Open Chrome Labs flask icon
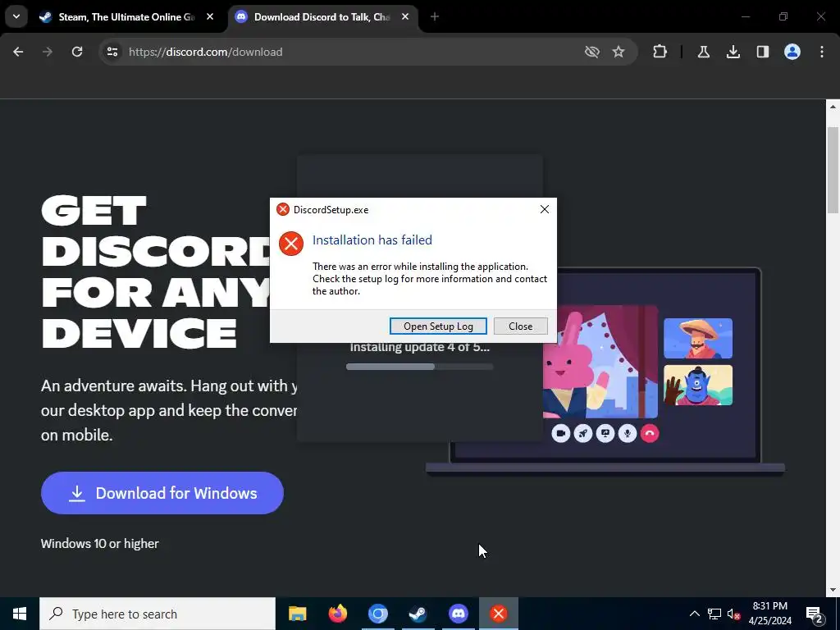Image resolution: width=840 pixels, height=630 pixels. click(703, 52)
